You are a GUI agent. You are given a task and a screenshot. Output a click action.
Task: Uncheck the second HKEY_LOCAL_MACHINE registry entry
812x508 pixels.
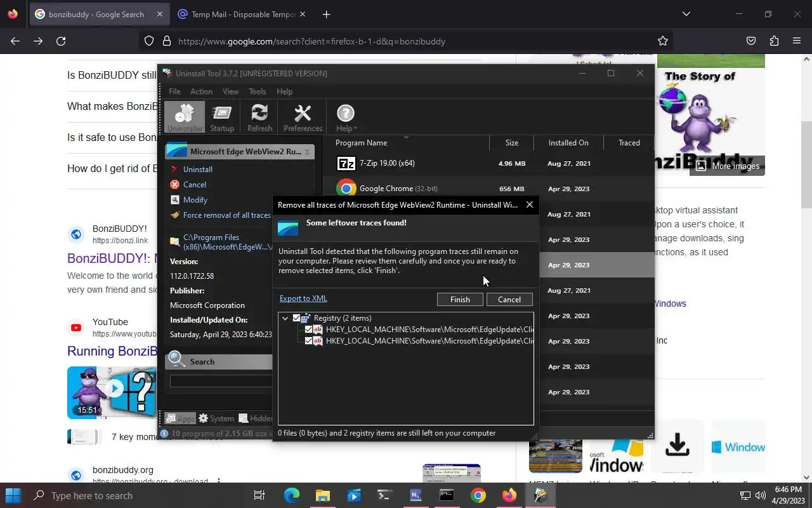pos(309,341)
